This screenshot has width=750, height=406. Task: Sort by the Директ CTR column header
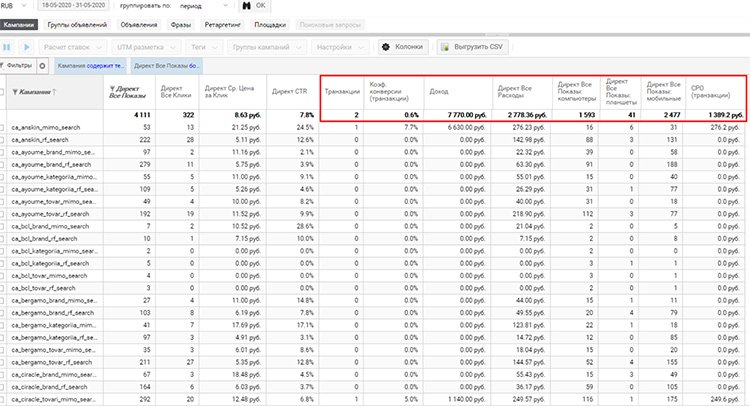[292, 92]
